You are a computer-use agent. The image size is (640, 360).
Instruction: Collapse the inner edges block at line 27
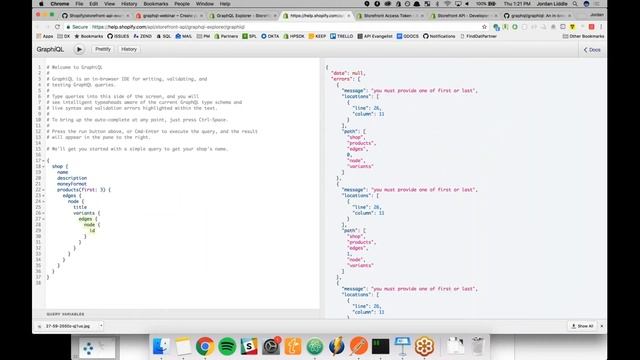pyautogui.click(x=44, y=219)
